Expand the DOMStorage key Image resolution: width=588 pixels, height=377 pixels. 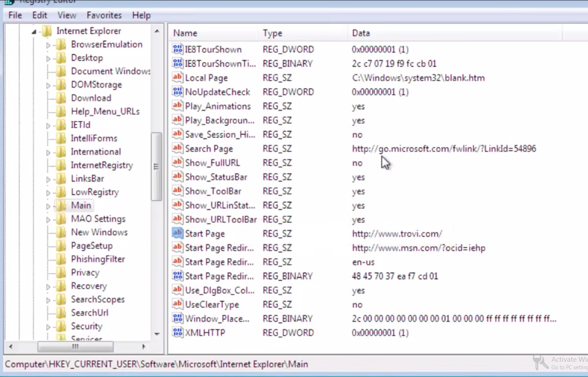48,85
